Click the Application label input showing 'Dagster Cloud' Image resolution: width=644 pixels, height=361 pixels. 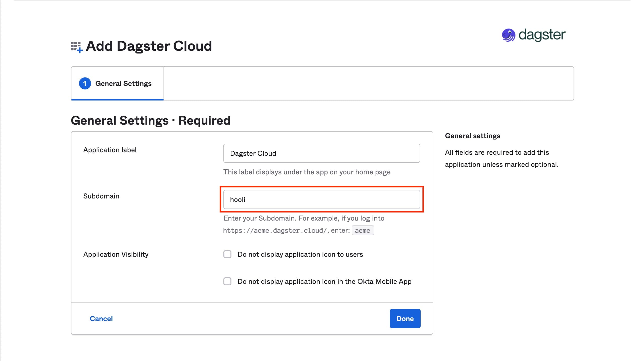321,153
